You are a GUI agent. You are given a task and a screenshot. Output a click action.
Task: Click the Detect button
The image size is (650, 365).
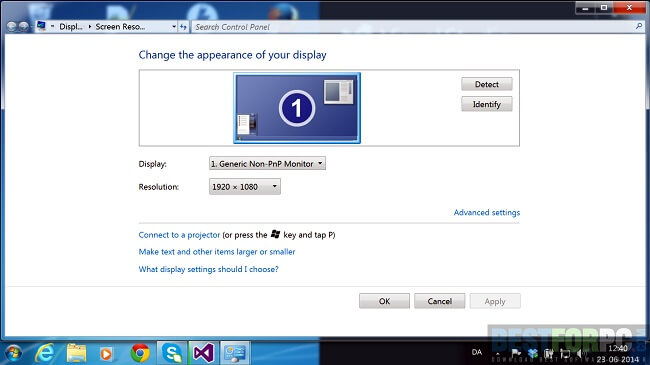click(x=487, y=84)
